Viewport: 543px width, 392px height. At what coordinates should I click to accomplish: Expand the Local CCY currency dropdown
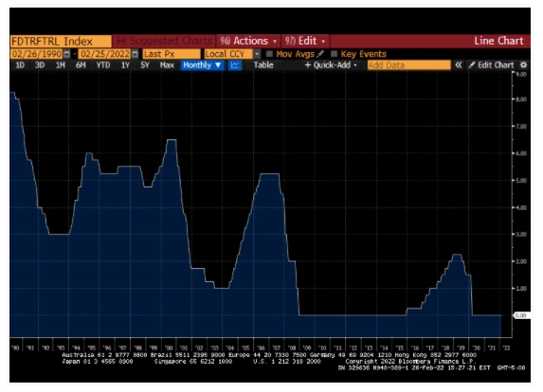click(257, 54)
